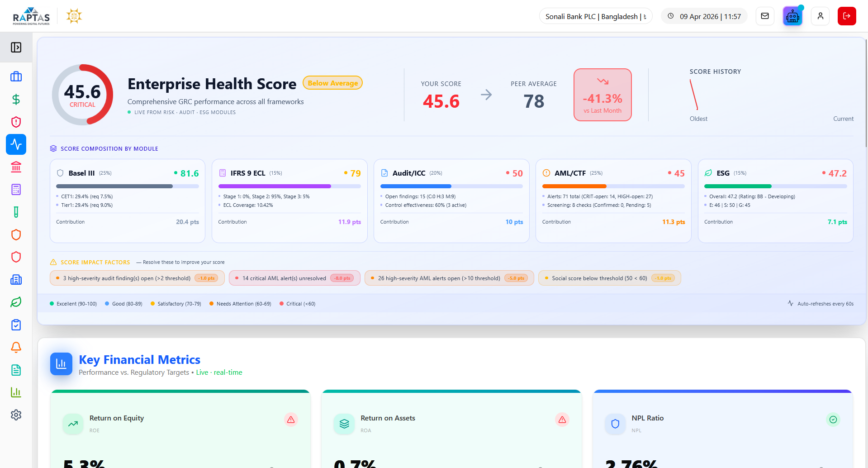Select the shield alert risk icon

pyautogui.click(x=16, y=122)
